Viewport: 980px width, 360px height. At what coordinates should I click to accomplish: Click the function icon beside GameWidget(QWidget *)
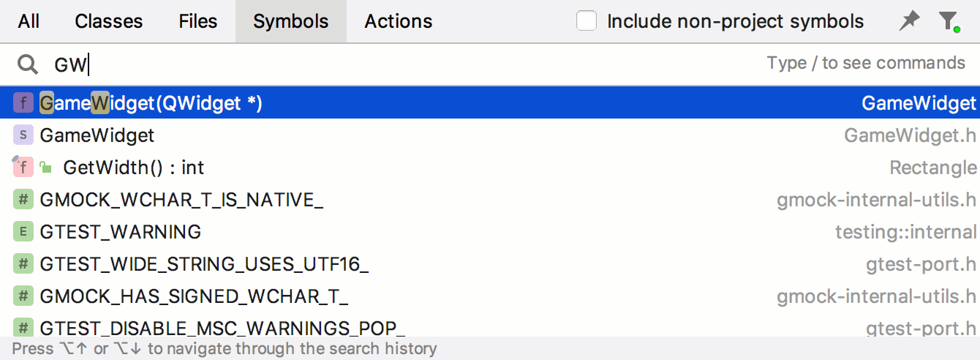tap(23, 103)
